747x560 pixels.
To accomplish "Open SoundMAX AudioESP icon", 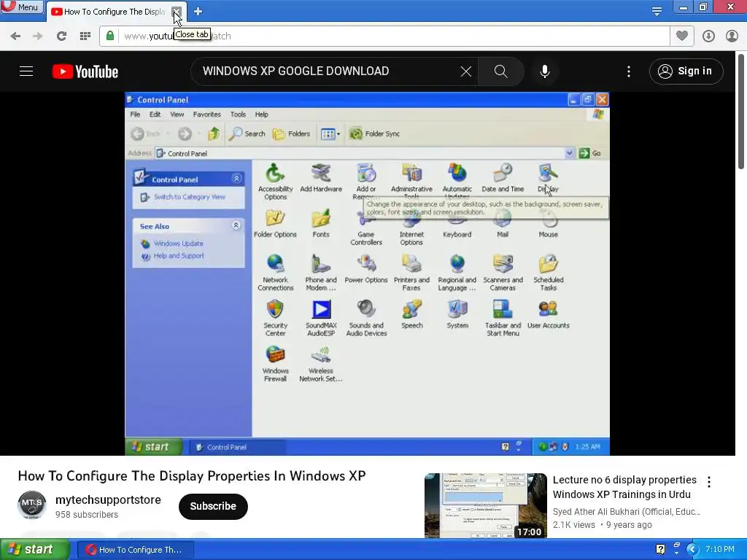I will pyautogui.click(x=321, y=318).
